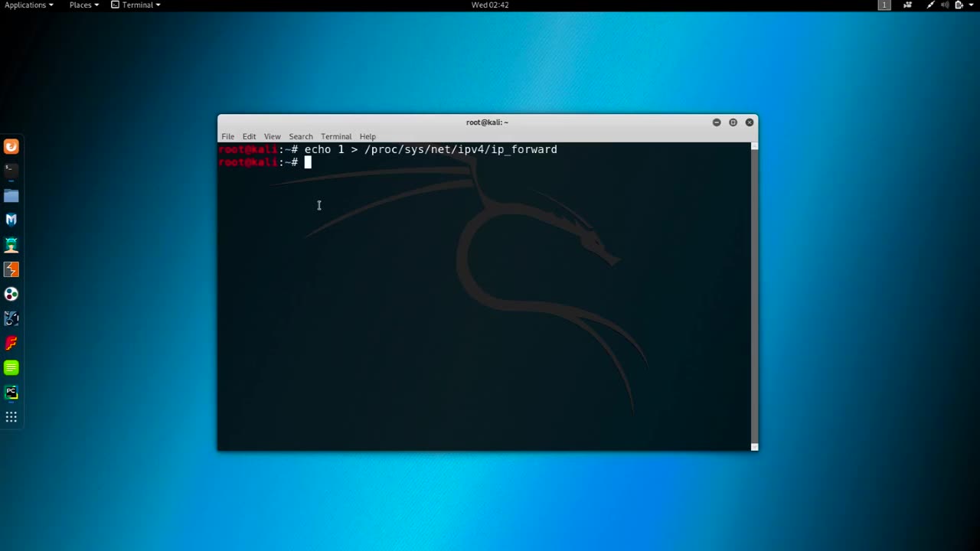
Task: Open the Terminal app menu in top bar
Action: pyautogui.click(x=136, y=5)
